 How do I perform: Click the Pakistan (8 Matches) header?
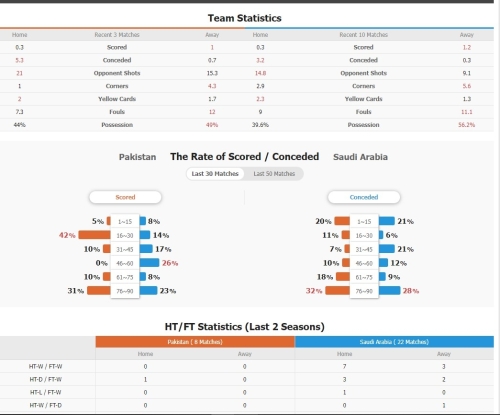(x=195, y=342)
